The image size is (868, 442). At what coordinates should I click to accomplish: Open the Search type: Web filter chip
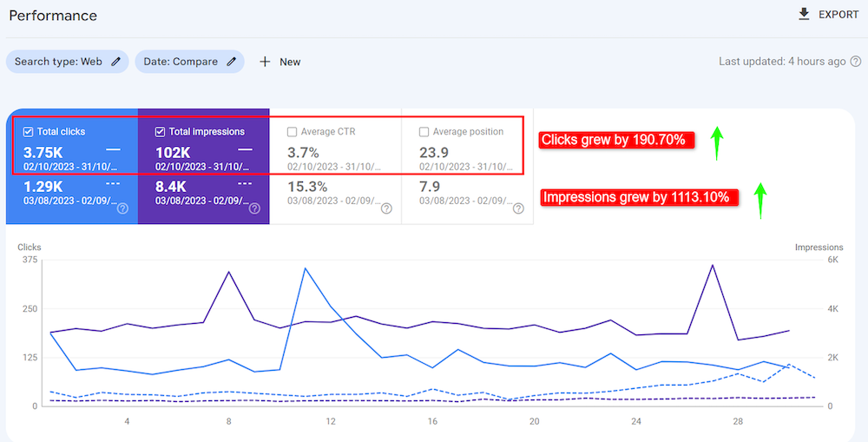[x=68, y=62]
